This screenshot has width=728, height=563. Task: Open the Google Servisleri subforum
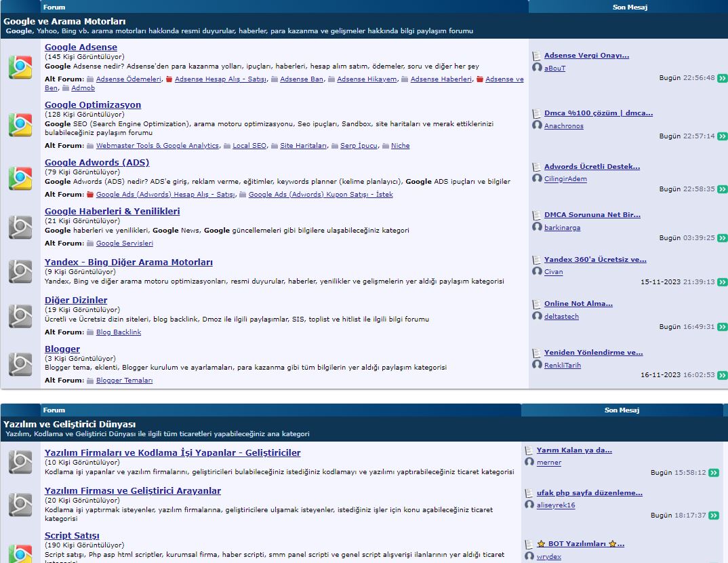[125, 244]
